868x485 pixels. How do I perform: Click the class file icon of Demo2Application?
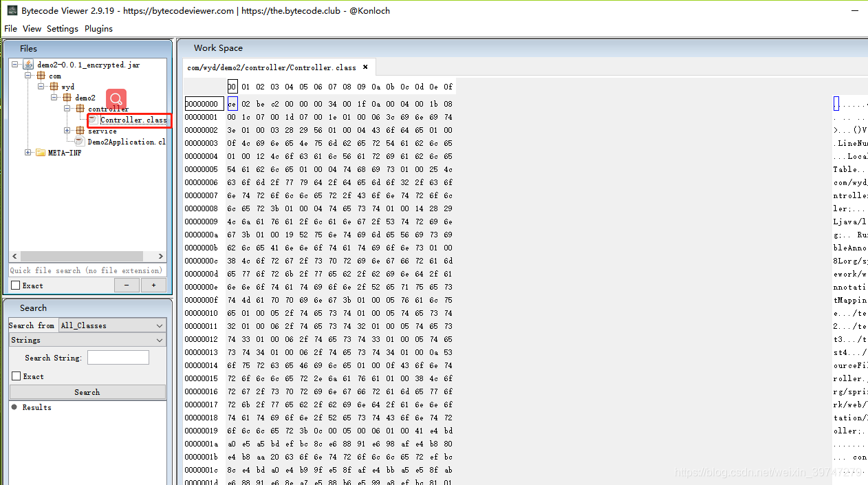(80, 142)
